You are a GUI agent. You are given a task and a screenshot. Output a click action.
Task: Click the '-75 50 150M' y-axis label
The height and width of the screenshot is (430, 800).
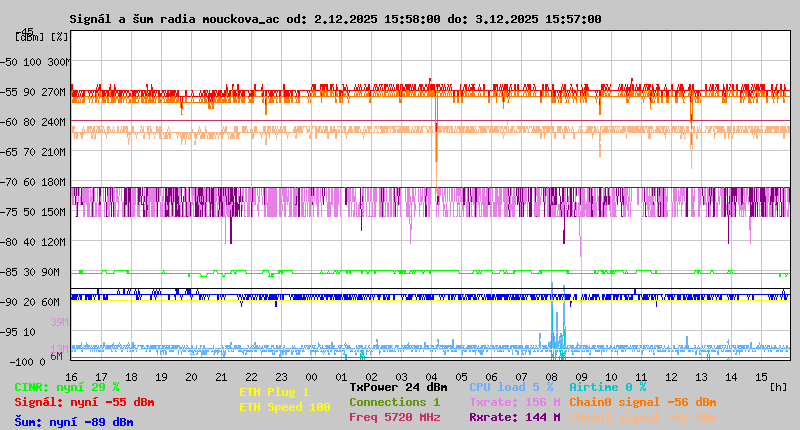tap(33, 212)
